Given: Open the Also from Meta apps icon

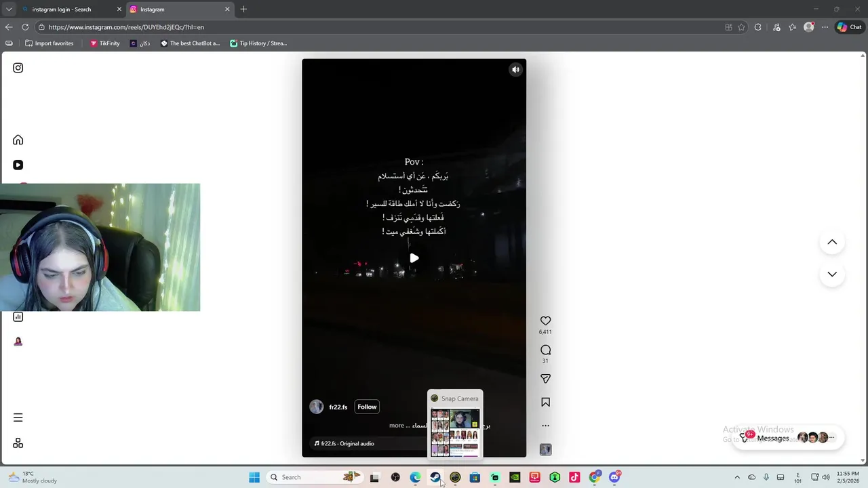Looking at the screenshot, I should click(x=18, y=443).
